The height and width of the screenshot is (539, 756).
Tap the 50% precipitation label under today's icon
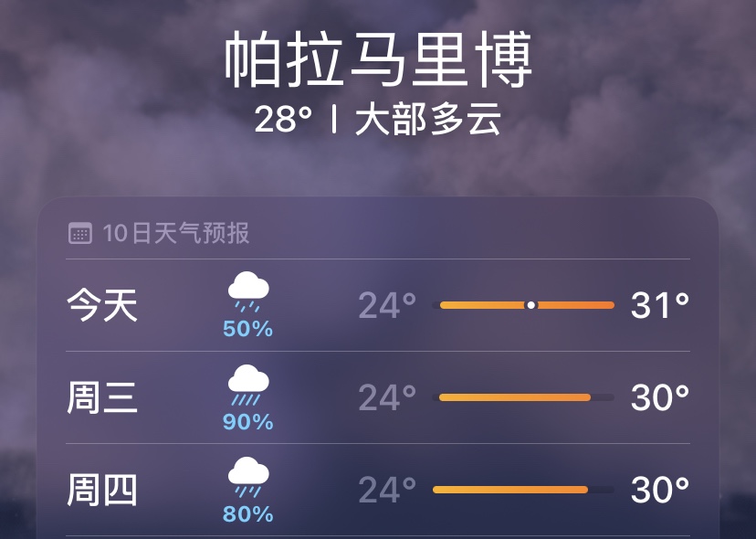pos(247,329)
